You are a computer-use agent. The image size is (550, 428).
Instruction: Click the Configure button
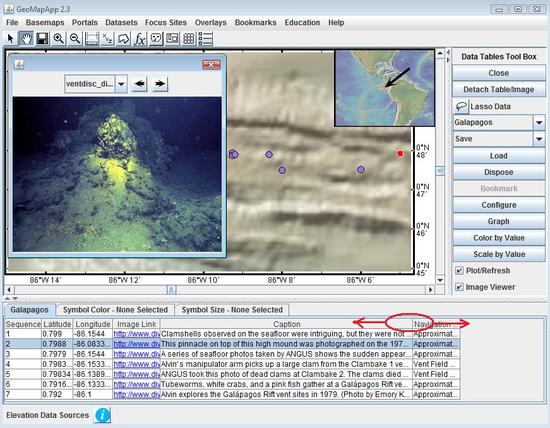(499, 205)
